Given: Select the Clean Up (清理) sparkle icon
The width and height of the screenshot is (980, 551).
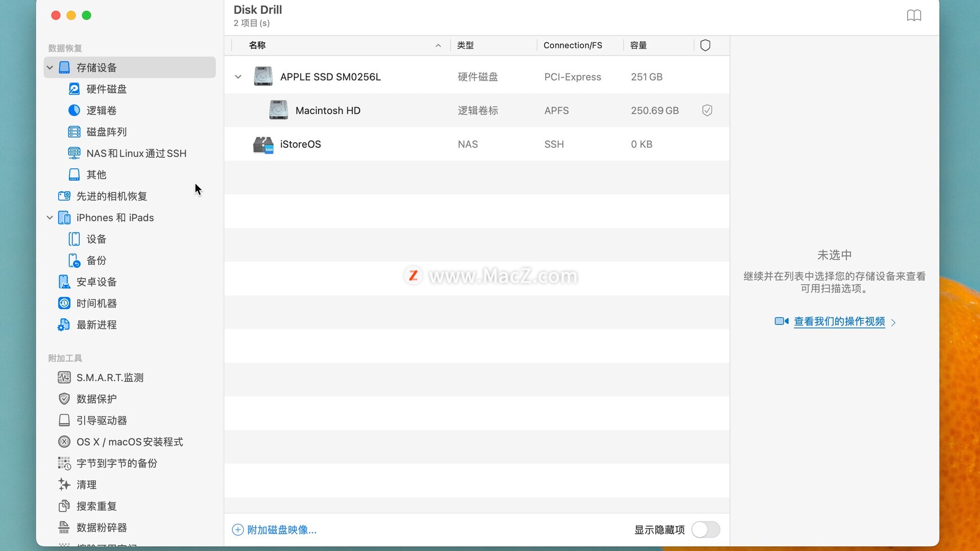Looking at the screenshot, I should pyautogui.click(x=64, y=484).
